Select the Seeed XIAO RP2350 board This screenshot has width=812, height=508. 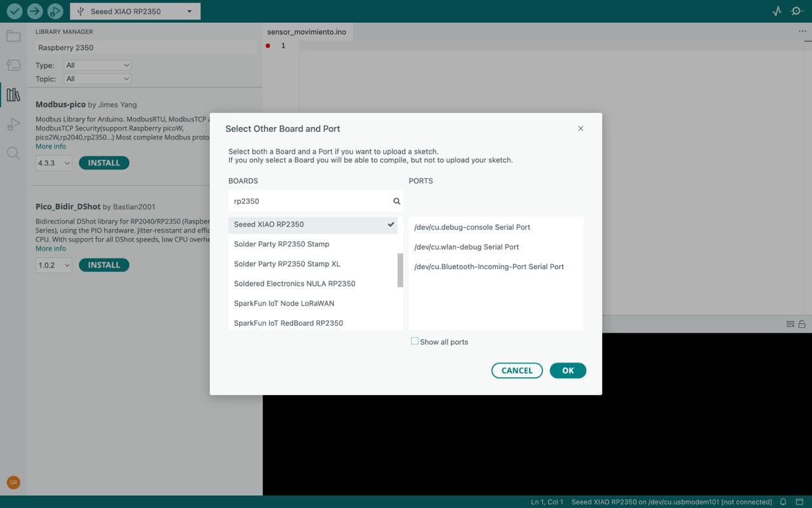coord(313,224)
